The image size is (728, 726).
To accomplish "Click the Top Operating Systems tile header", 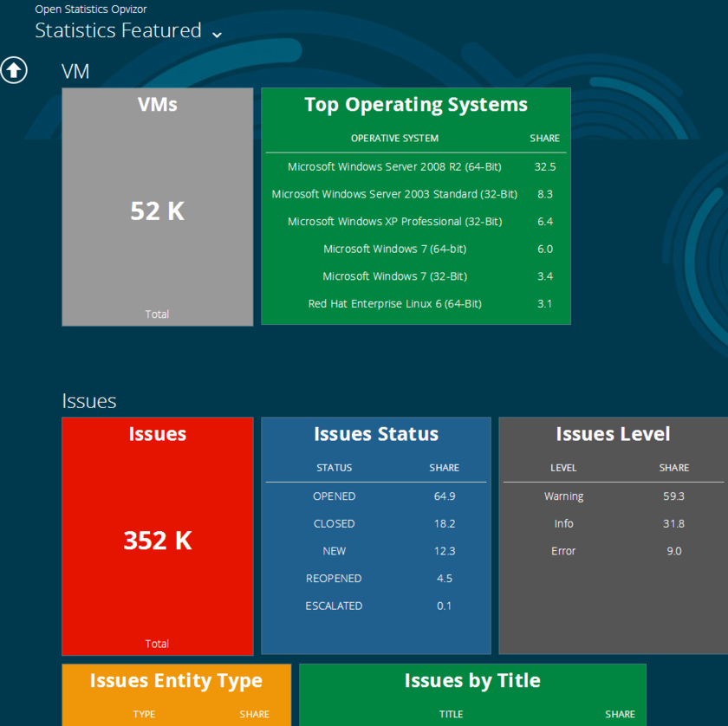I will point(416,105).
